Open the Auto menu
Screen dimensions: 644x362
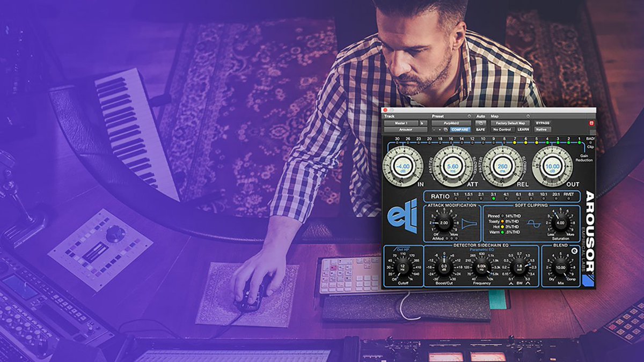point(480,116)
